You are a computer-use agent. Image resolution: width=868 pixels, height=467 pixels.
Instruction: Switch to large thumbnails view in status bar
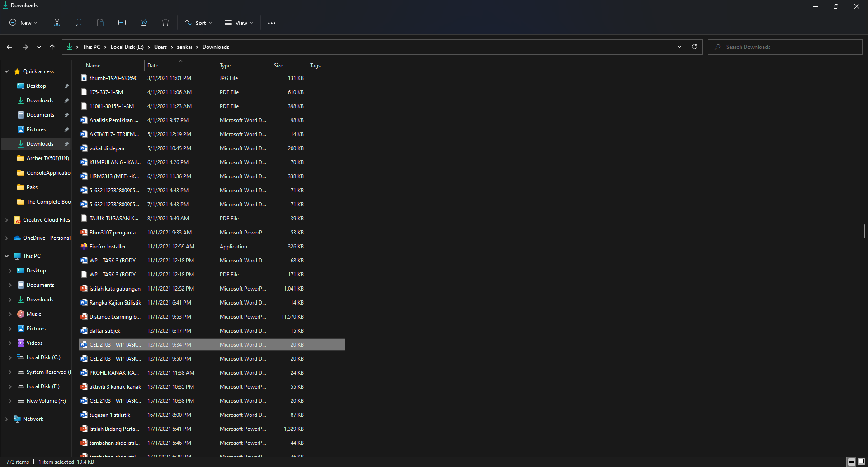tap(861, 462)
